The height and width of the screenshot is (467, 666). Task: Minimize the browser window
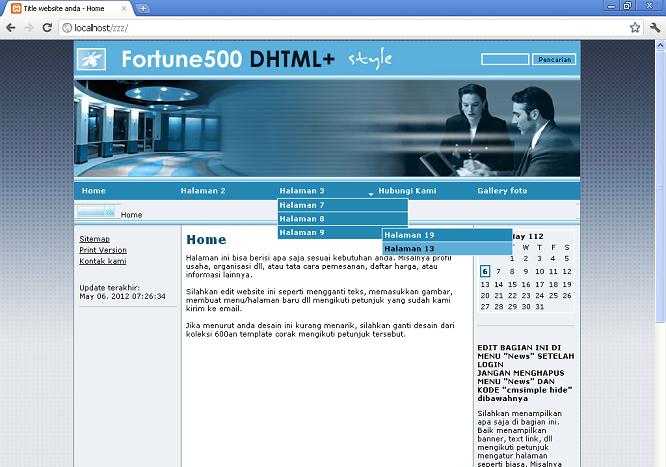click(x=611, y=6)
